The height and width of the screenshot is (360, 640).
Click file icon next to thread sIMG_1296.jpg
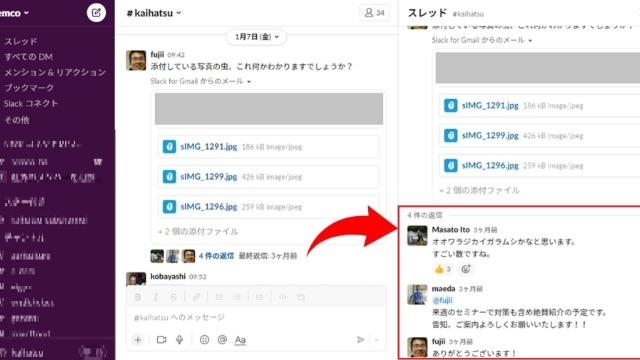click(451, 165)
